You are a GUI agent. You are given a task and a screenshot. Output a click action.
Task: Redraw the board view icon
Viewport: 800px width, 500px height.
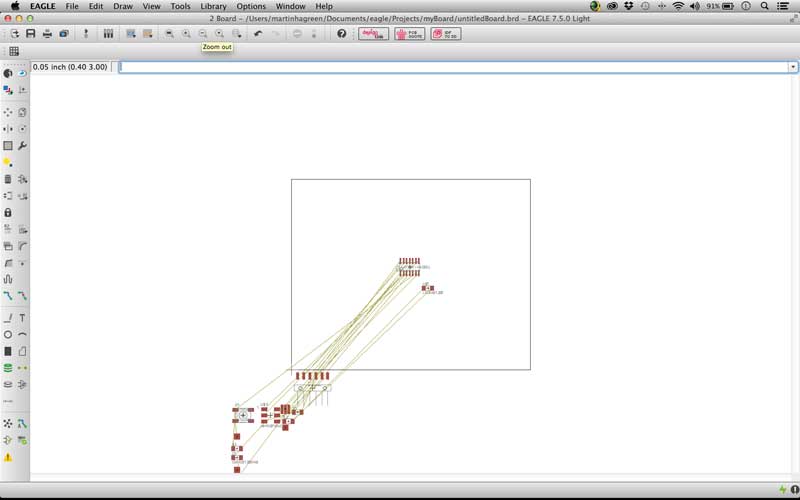click(219, 34)
